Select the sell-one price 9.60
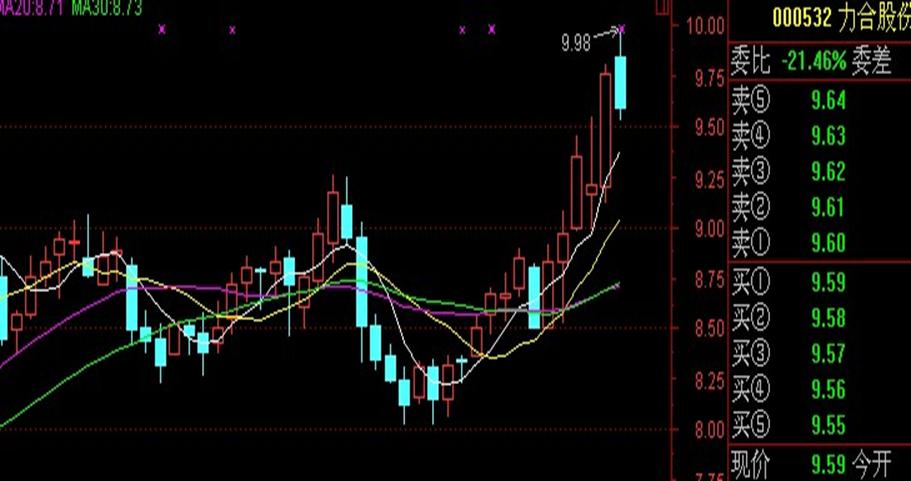 click(828, 243)
